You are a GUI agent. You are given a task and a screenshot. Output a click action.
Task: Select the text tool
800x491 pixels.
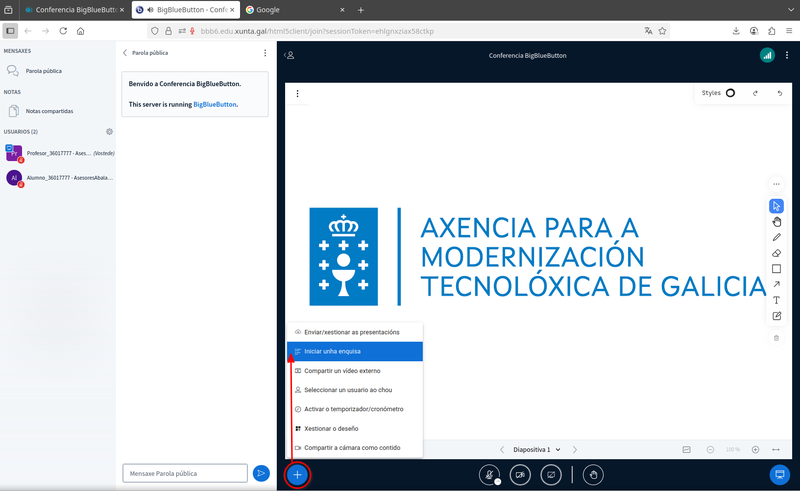coord(777,300)
